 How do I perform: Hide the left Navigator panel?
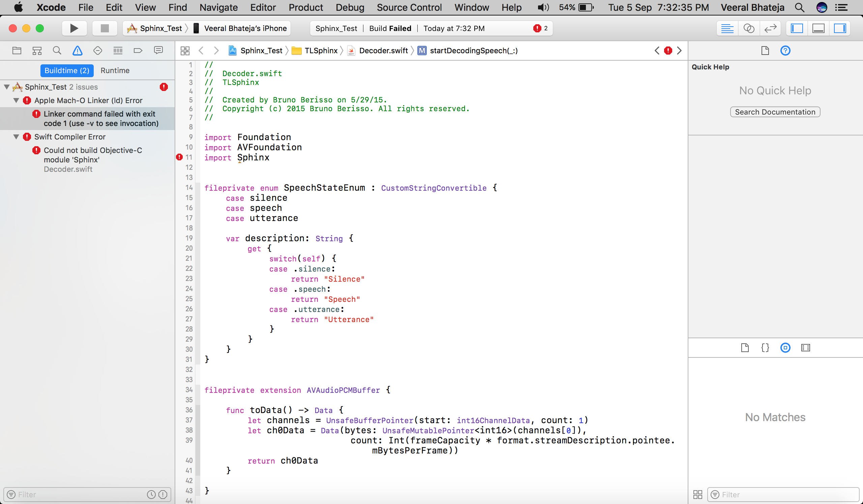click(797, 28)
